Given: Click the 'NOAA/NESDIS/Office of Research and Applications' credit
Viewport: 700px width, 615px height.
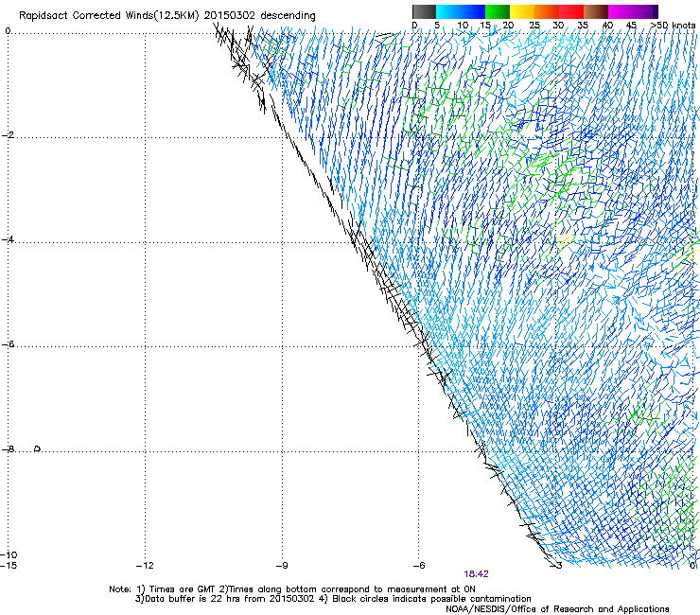Looking at the screenshot, I should tap(557, 609).
